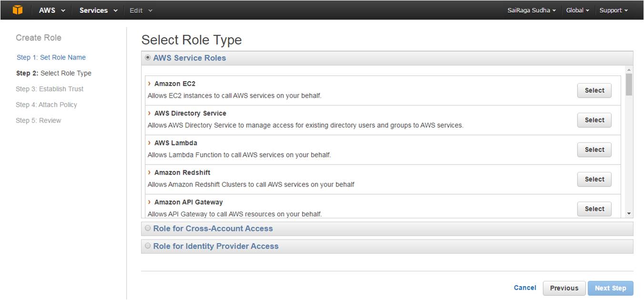Expand the AWS Lambda arrow
This screenshot has height=300, width=644.
pos(150,143)
